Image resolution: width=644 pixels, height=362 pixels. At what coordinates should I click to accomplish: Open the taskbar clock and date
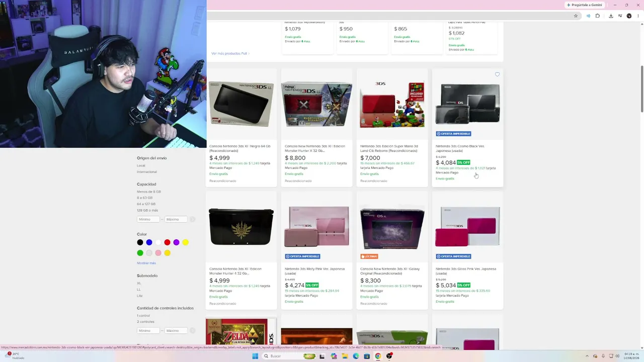(631, 356)
